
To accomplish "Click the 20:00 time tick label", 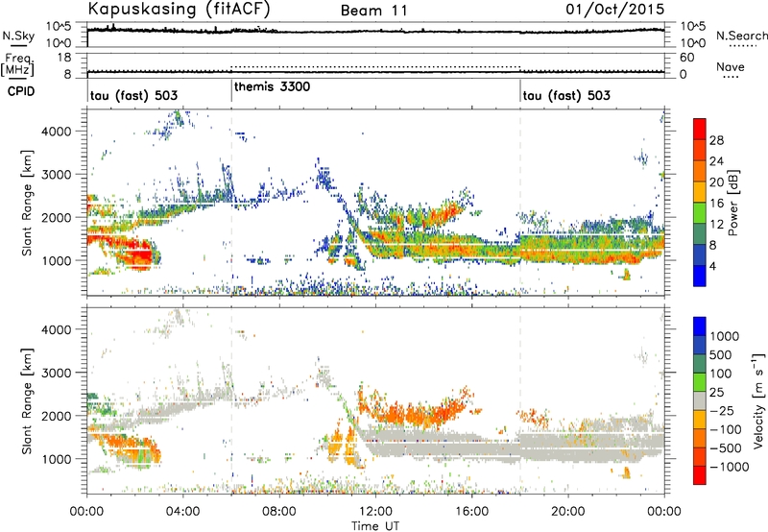I will tap(567, 512).
